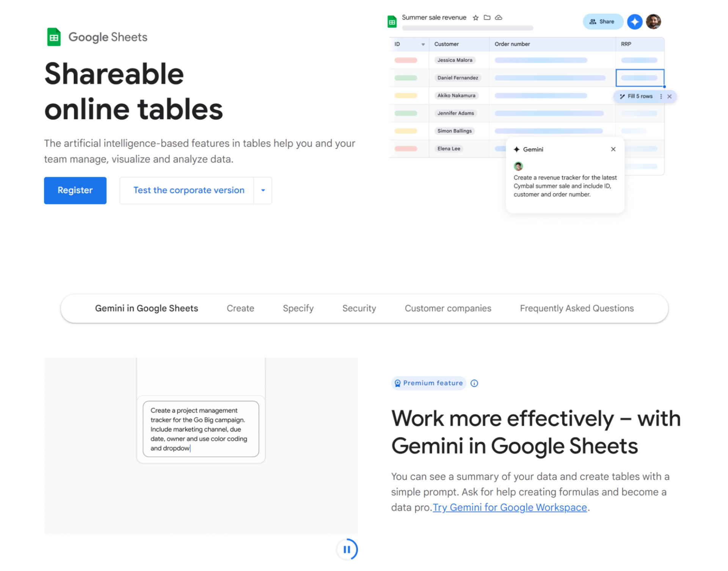This screenshot has width=728, height=571.
Task: Click the info icon next to Premium feature
Action: click(474, 383)
